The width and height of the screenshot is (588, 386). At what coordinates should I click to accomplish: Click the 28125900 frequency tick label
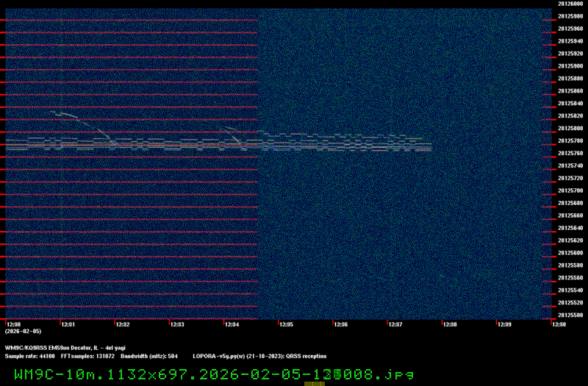(570, 66)
